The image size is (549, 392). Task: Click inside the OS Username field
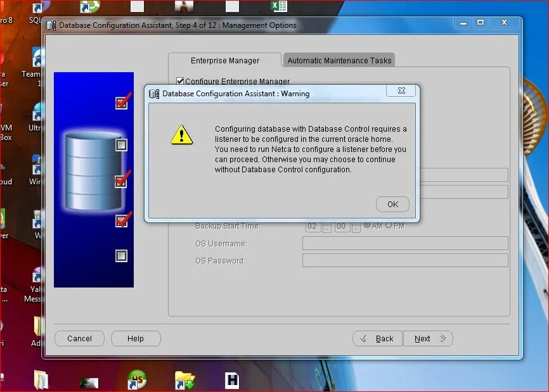click(404, 243)
